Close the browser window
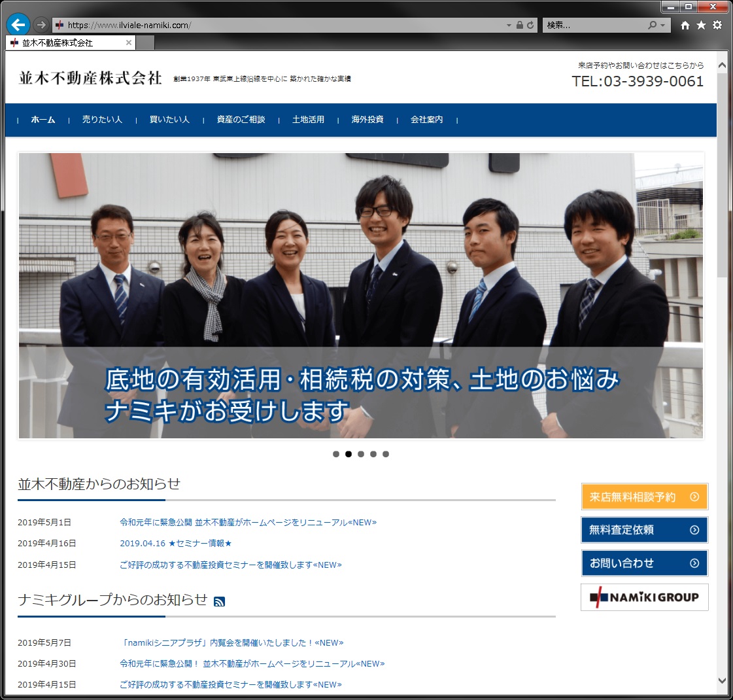 pyautogui.click(x=713, y=7)
